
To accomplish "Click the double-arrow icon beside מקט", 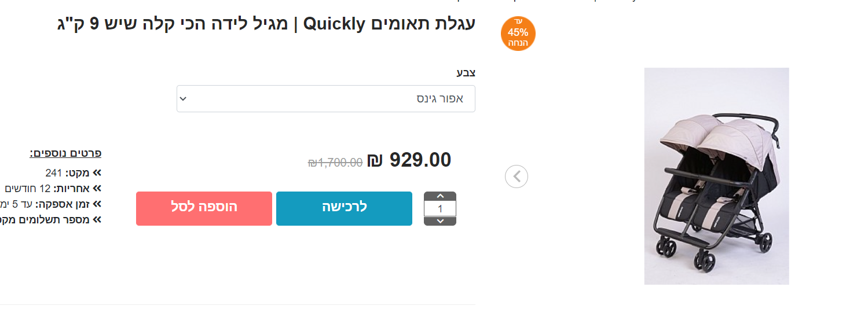I will [x=97, y=172].
